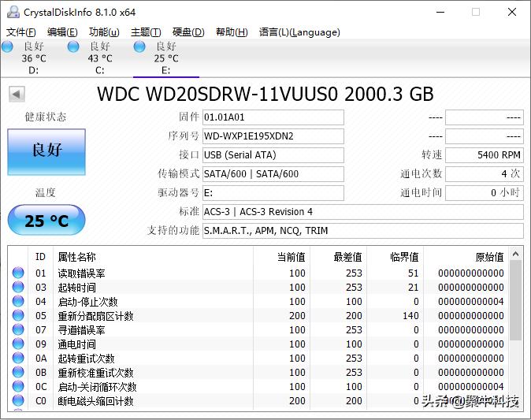Click the CrystalDiskInfo app icon in title bar
531x420 pixels.
13,12
